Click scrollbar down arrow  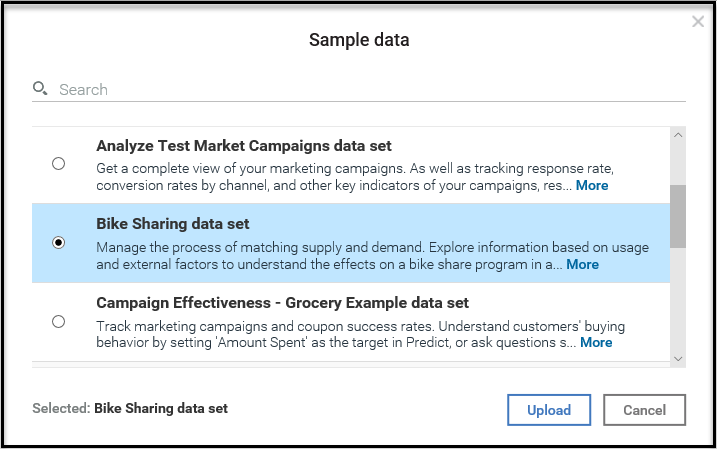click(x=678, y=357)
